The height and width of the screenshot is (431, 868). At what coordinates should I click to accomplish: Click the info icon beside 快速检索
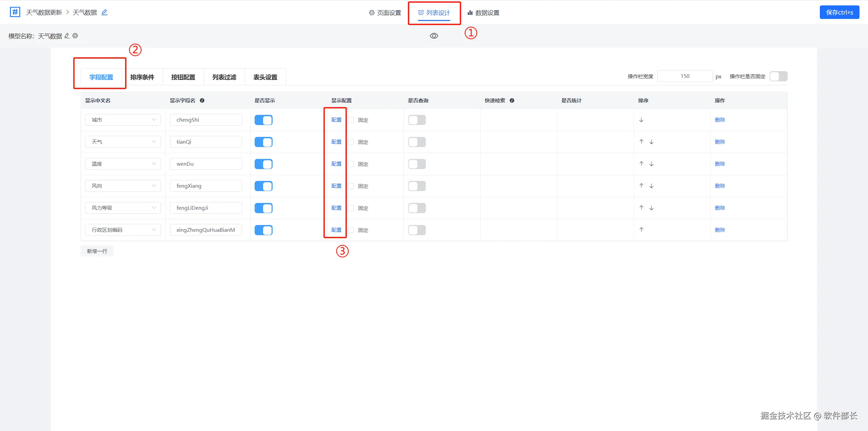pos(512,101)
